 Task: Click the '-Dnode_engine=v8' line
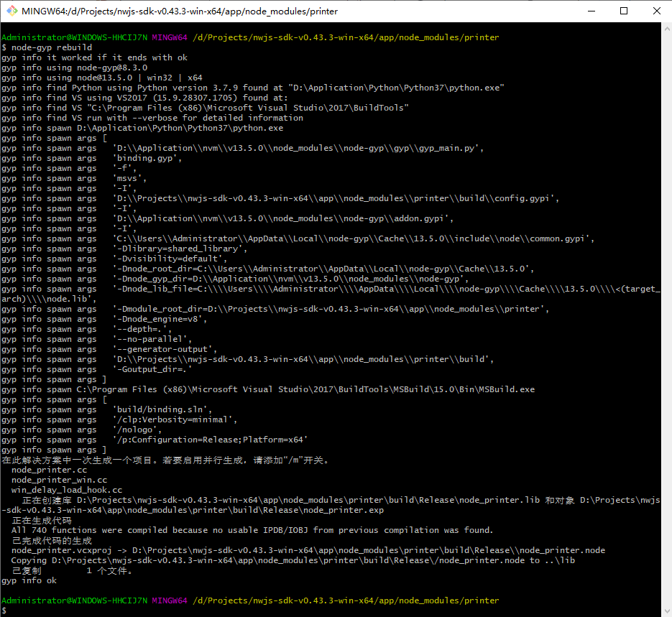(x=104, y=319)
